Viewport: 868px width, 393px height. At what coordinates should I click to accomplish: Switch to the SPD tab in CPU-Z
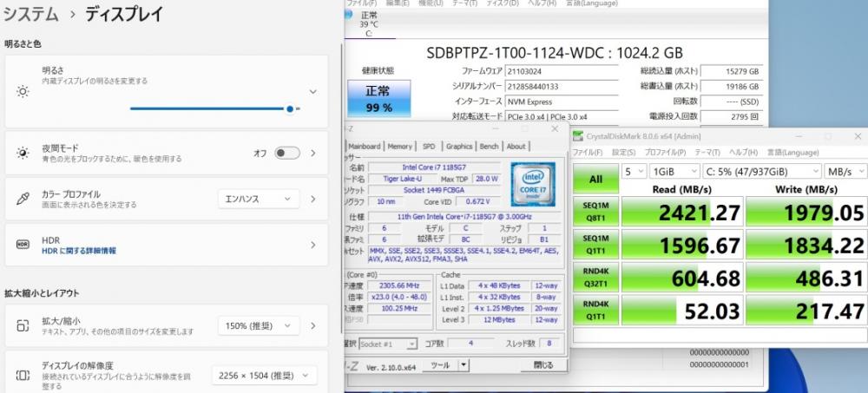click(x=429, y=146)
